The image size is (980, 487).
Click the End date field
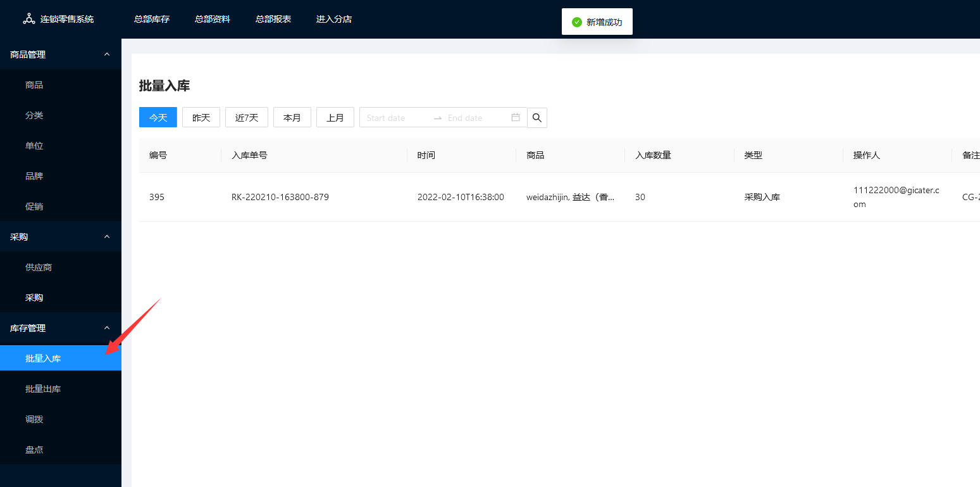pyautogui.click(x=476, y=118)
